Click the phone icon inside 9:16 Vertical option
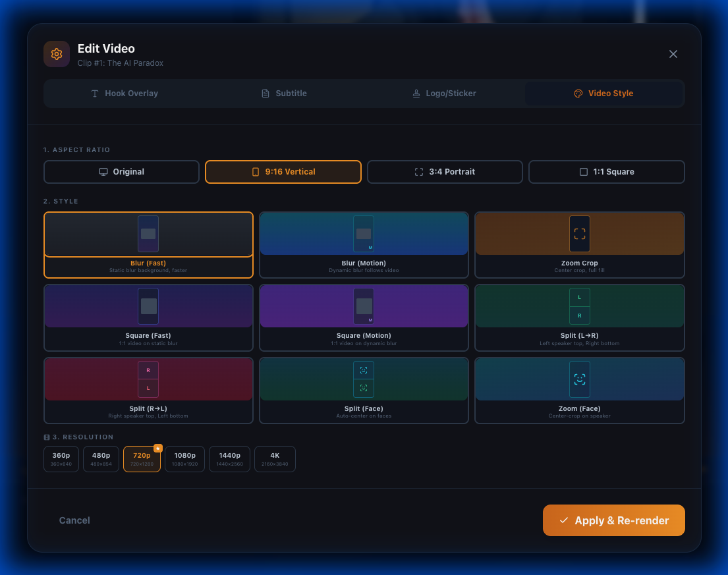Screen dimensions: 728x575 coord(257,171)
